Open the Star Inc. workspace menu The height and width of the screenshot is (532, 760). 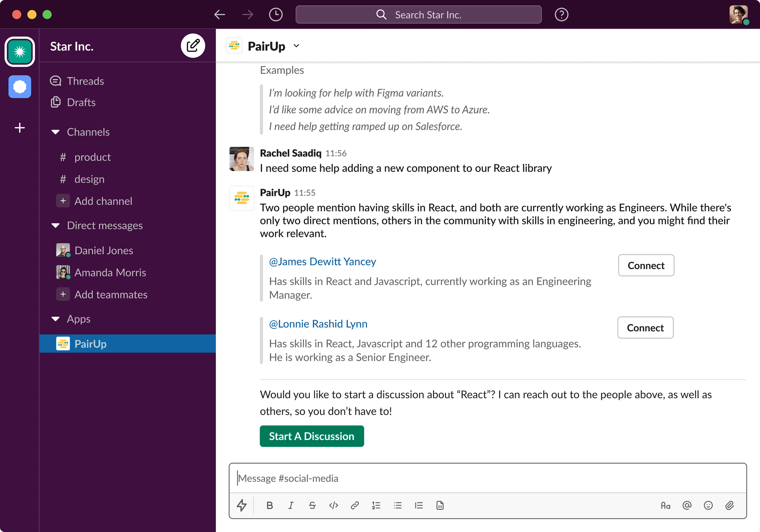72,46
